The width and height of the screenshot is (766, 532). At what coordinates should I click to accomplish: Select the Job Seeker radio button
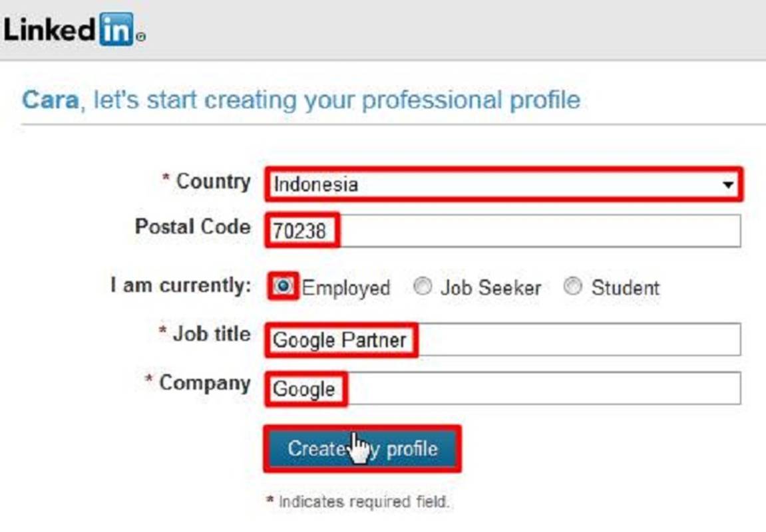(423, 286)
